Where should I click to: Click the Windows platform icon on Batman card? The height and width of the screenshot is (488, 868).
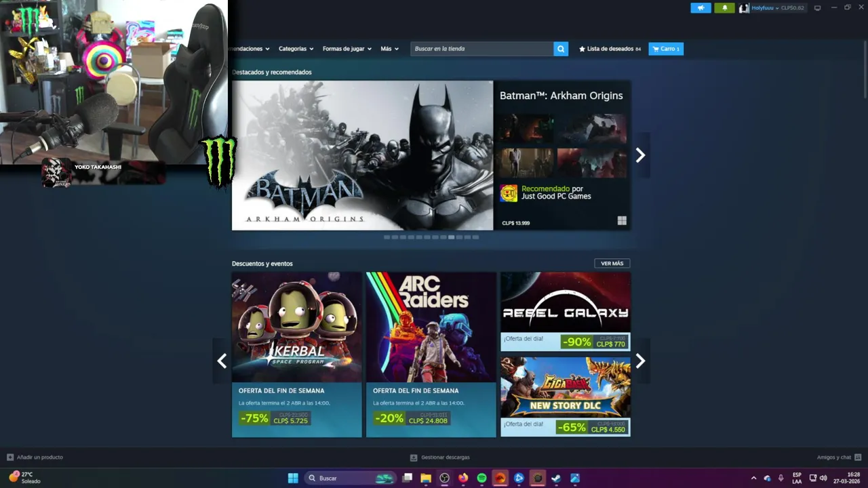(622, 220)
